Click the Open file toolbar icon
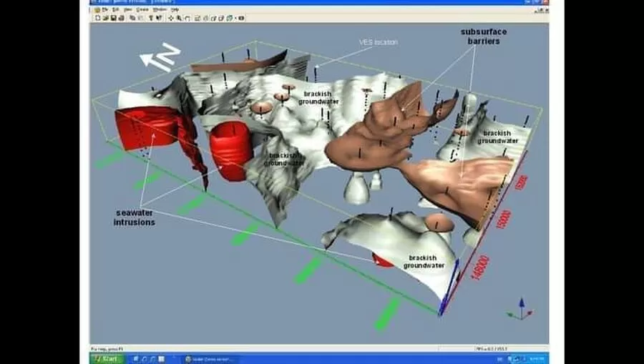 tap(104, 18)
